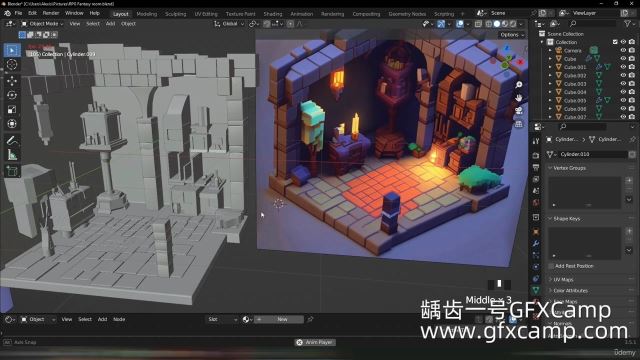Open the Object Mode dropdown
Viewport: 640px width, 360px height.
coord(42,24)
